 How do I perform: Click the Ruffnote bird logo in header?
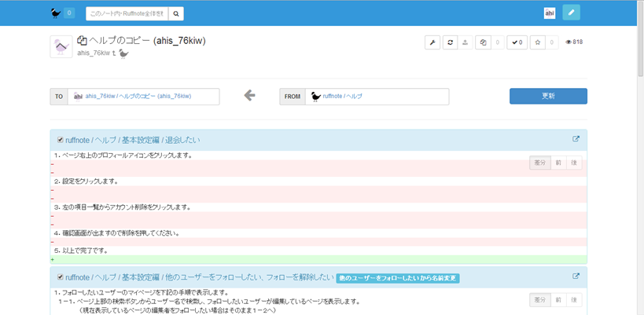click(x=55, y=13)
